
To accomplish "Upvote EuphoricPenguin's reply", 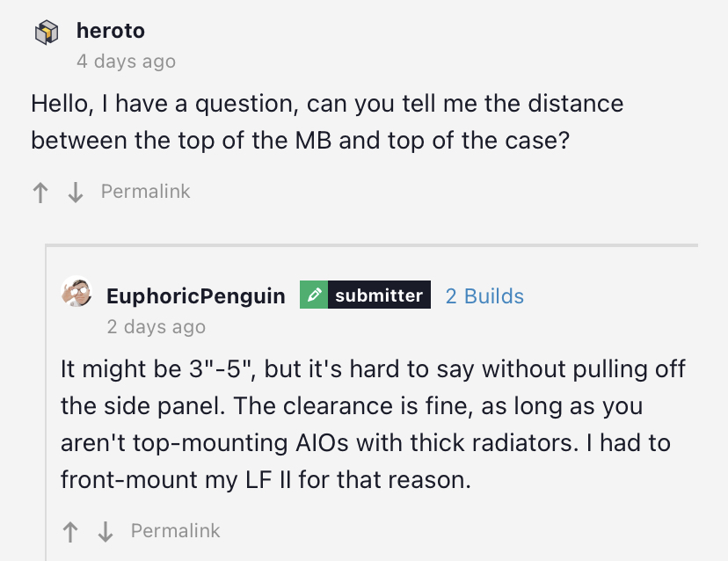I will click(x=70, y=532).
